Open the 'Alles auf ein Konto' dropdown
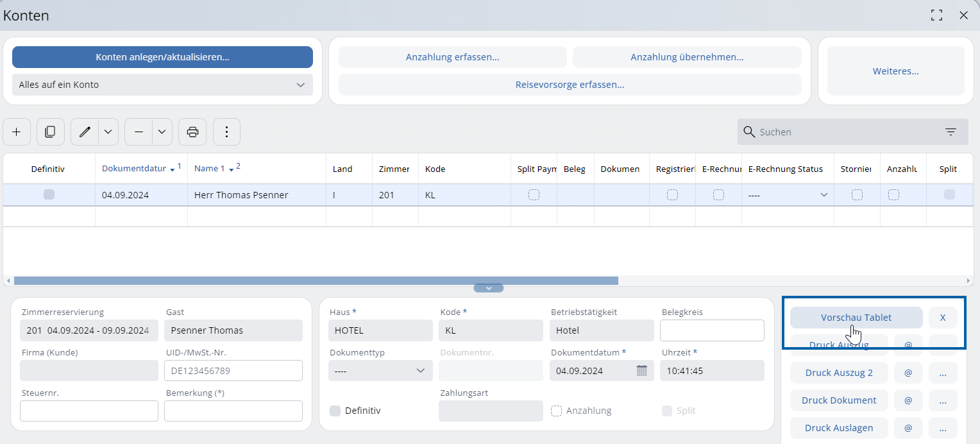980x444 pixels. (162, 85)
